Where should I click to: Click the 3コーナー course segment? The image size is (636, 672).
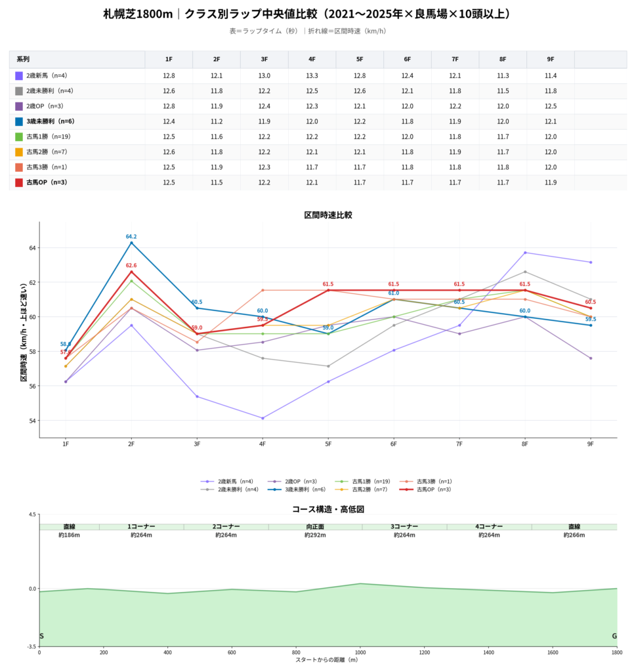(404, 527)
